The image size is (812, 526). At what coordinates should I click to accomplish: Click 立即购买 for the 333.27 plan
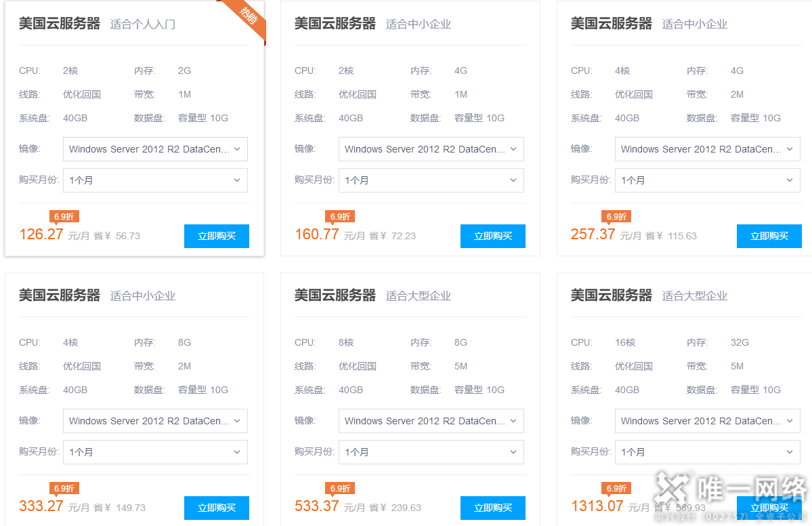(x=217, y=508)
